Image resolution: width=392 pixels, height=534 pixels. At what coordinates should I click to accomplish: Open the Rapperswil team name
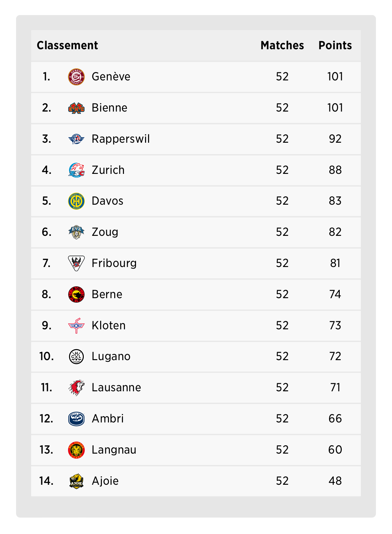tap(121, 139)
